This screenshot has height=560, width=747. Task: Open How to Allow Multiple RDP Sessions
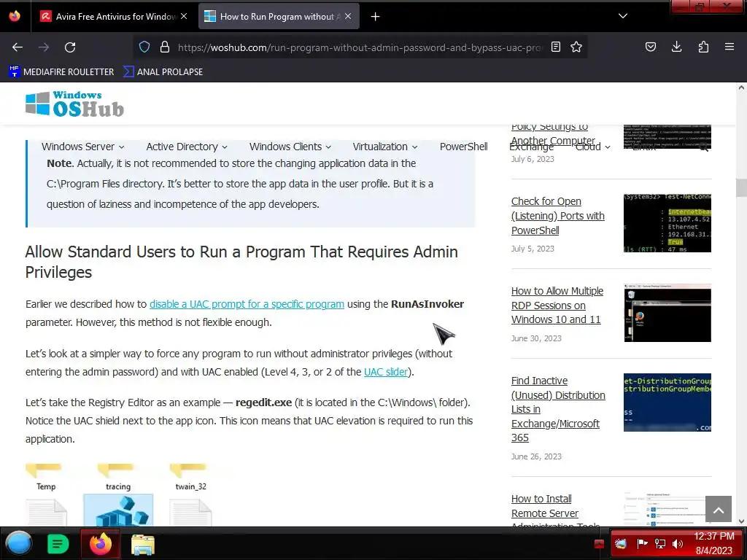coord(557,306)
